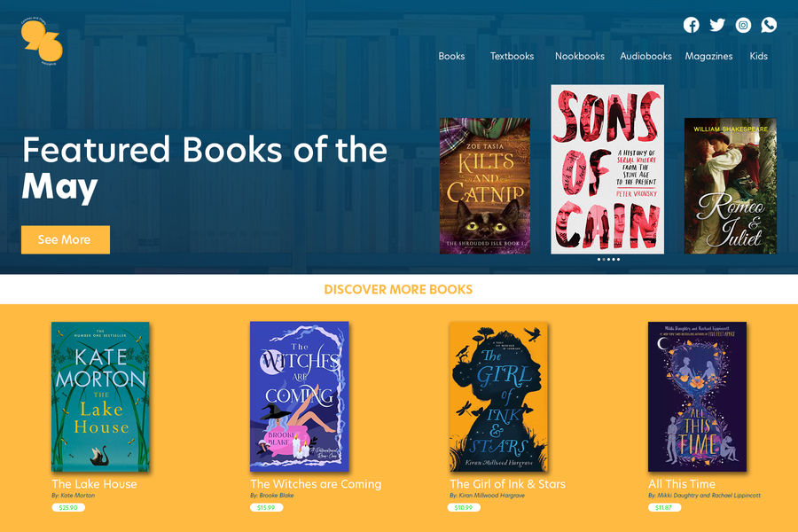Select the first carousel pagination dot
798x532 pixels.
click(599, 260)
